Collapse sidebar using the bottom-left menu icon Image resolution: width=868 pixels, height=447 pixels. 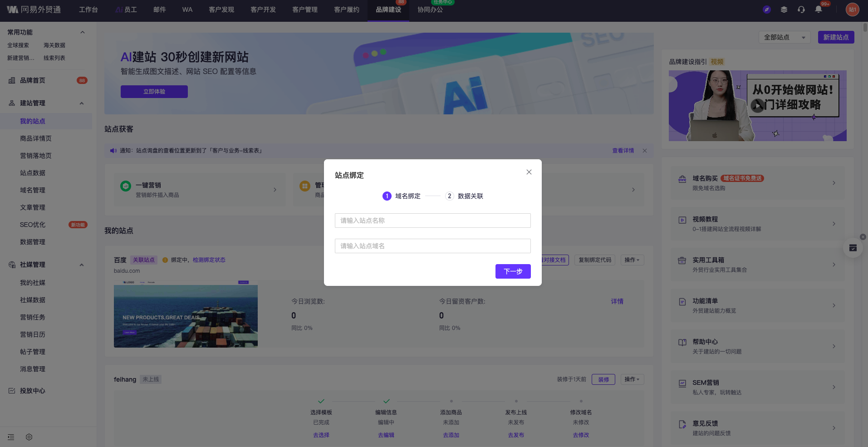[11, 437]
